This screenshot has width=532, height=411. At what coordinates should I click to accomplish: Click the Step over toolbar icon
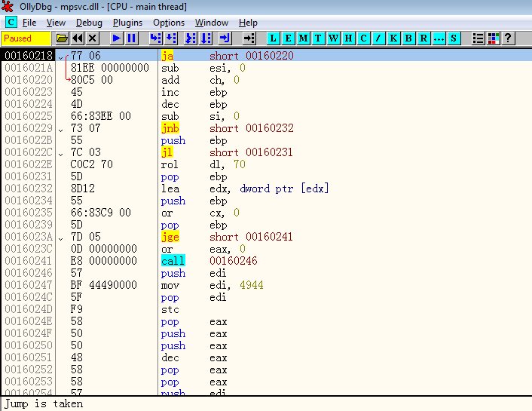[172, 38]
